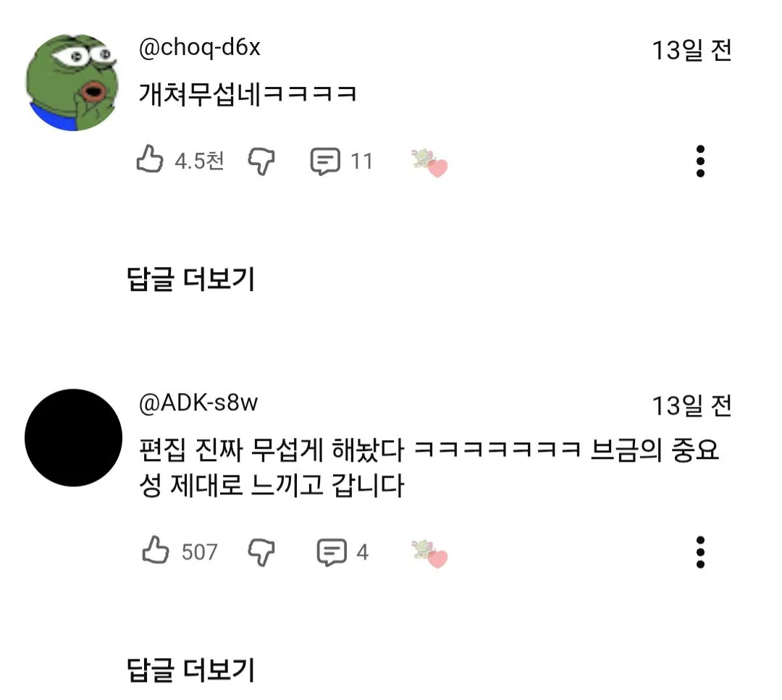
Task: Click the 507 like count
Action: [200, 552]
